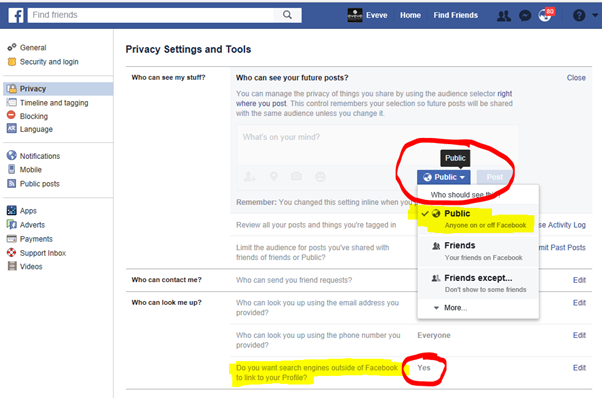Viewport: 602px width, 398px height.
Task: Click the right where you post link
Action: coord(374,99)
